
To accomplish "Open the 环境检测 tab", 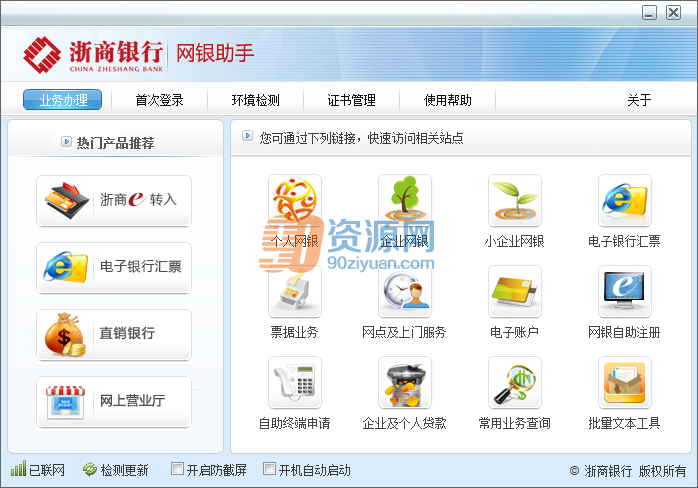I will click(256, 100).
